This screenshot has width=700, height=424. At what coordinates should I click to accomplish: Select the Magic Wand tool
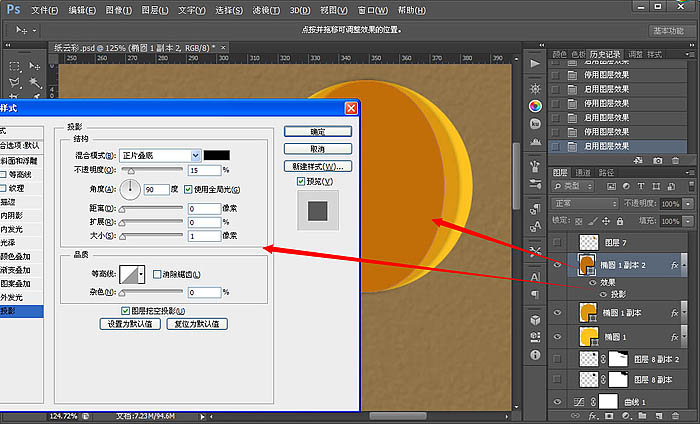coord(35,83)
